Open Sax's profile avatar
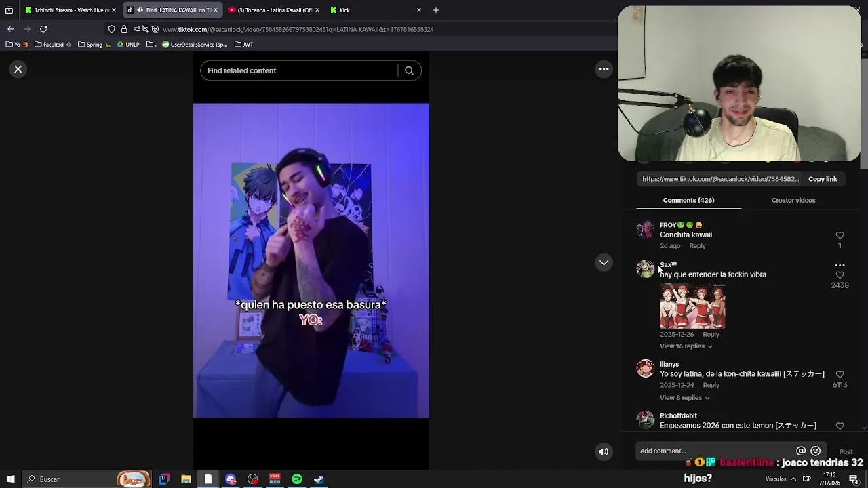This screenshot has height=488, width=868. 645,269
